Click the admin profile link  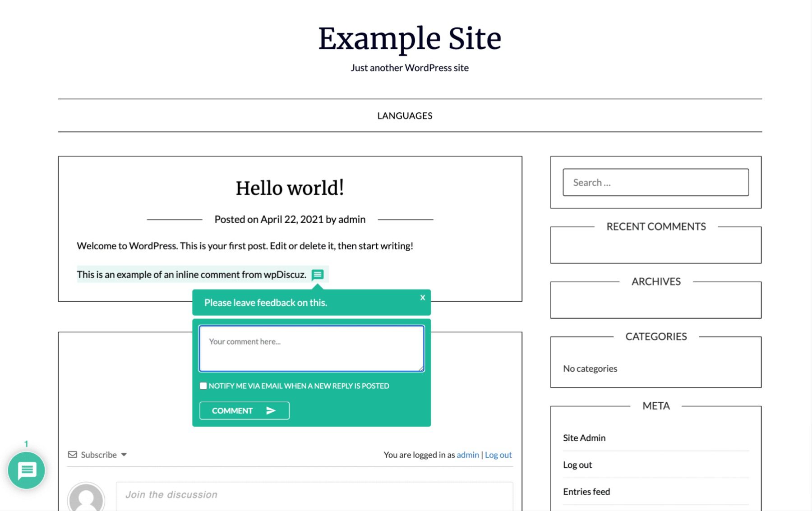(467, 455)
